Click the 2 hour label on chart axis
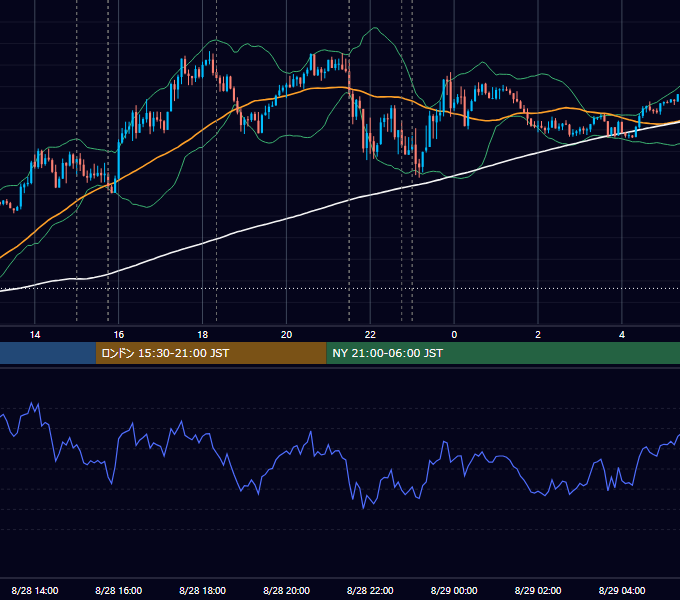Image resolution: width=680 pixels, height=600 pixels. click(x=538, y=335)
